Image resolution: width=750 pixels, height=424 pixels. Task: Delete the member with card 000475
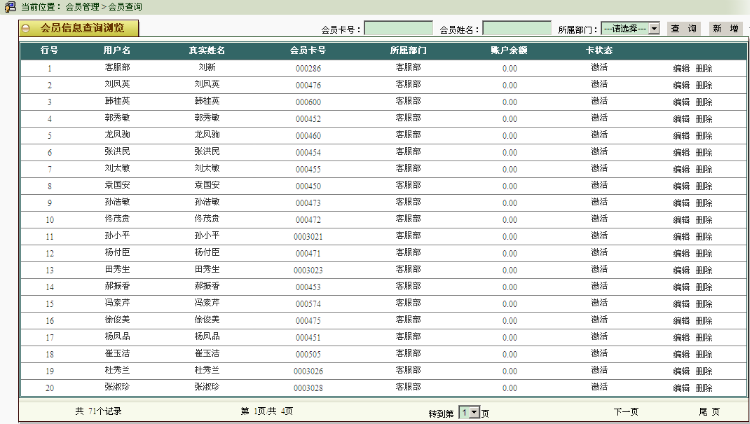tap(704, 321)
